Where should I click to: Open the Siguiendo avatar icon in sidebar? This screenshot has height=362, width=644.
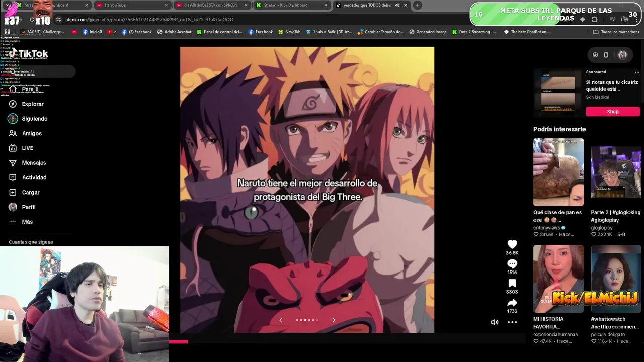tap(13, 119)
